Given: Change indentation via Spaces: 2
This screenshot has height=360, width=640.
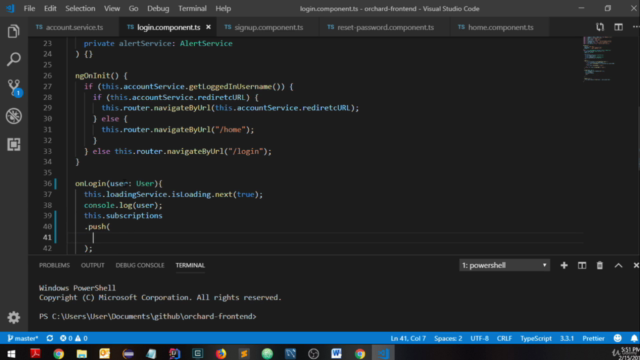Looking at the screenshot, I should 448,338.
